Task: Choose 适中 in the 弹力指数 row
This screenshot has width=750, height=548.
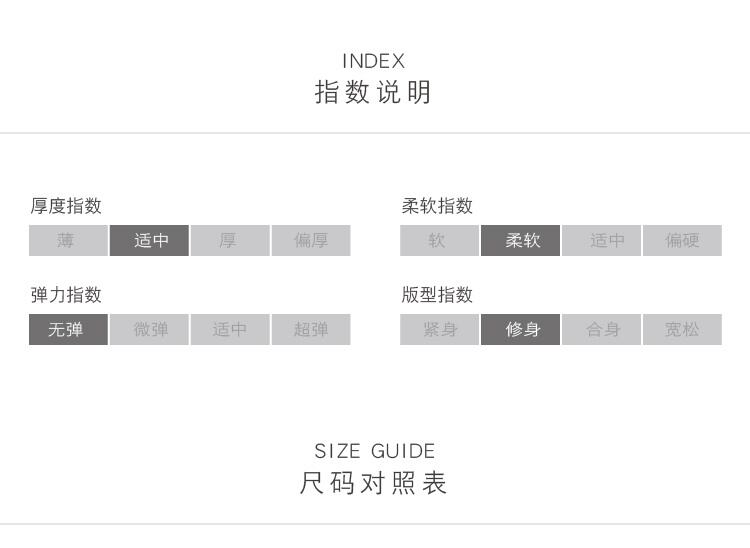Action: click(x=230, y=329)
